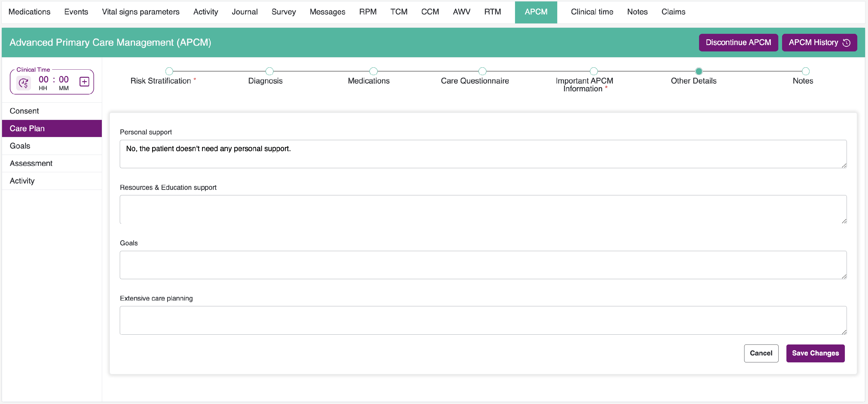The image size is (868, 404).
Task: Open APCM History with clock icon
Action: point(819,42)
